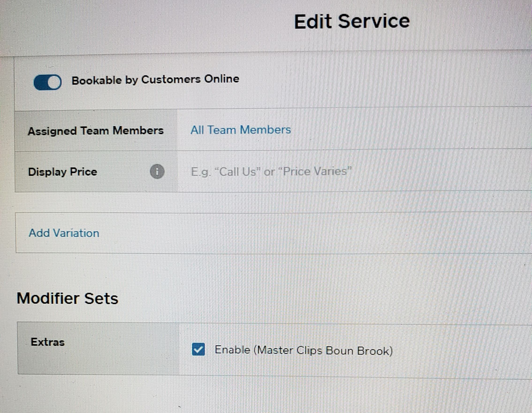Focus the Display Price text field

click(341, 172)
